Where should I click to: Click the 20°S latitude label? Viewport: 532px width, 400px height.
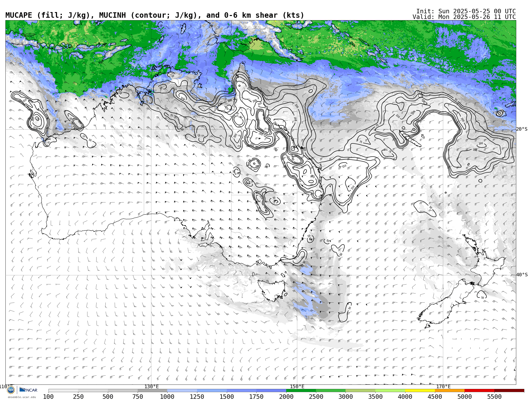pos(522,129)
